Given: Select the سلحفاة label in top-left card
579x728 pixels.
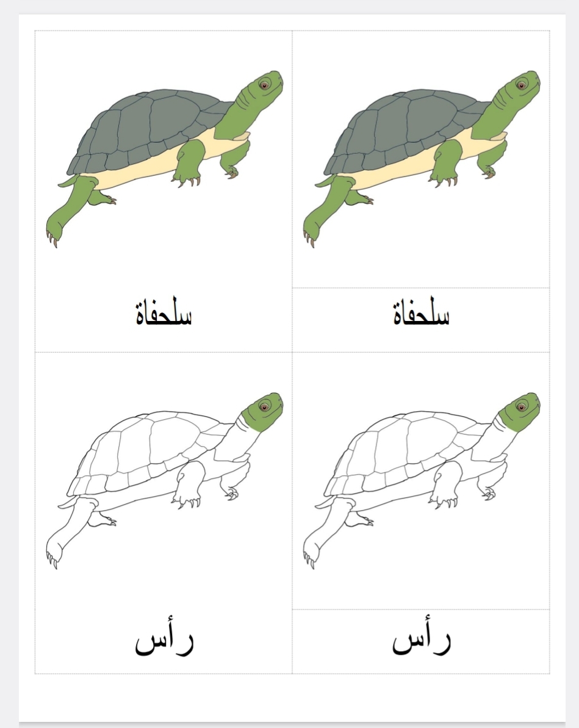Looking at the screenshot, I should (164, 312).
